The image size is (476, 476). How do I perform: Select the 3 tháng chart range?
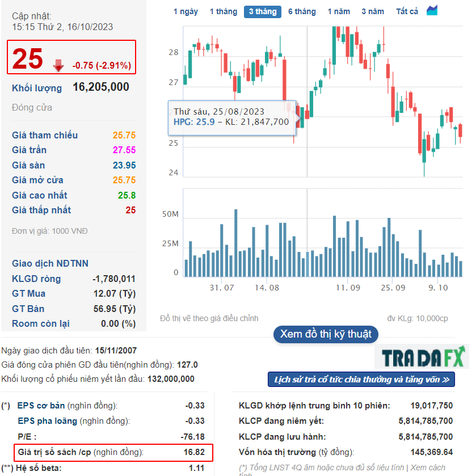pos(263,12)
